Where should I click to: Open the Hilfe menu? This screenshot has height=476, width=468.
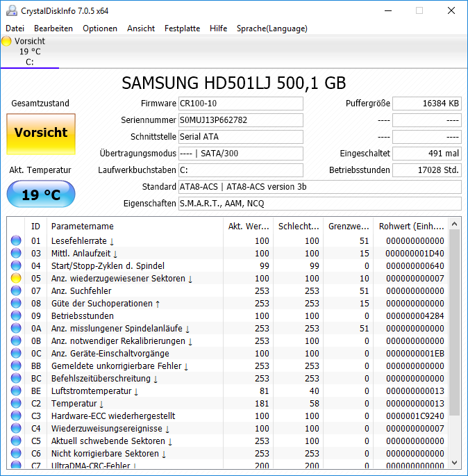click(219, 28)
